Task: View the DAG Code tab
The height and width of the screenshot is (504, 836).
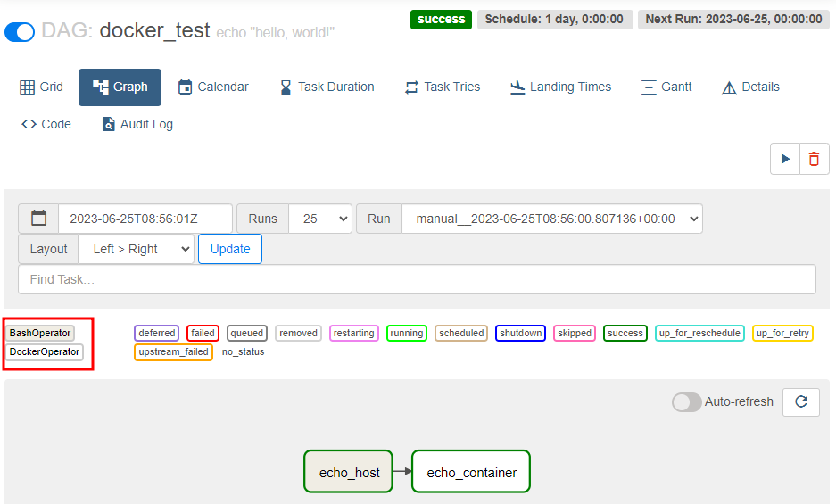Action: pos(46,124)
